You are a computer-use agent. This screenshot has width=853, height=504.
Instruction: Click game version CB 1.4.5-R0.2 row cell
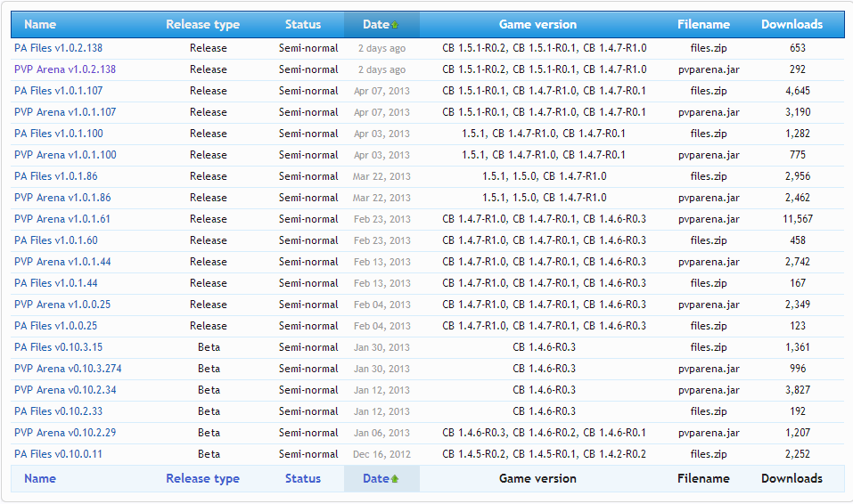tap(544, 454)
